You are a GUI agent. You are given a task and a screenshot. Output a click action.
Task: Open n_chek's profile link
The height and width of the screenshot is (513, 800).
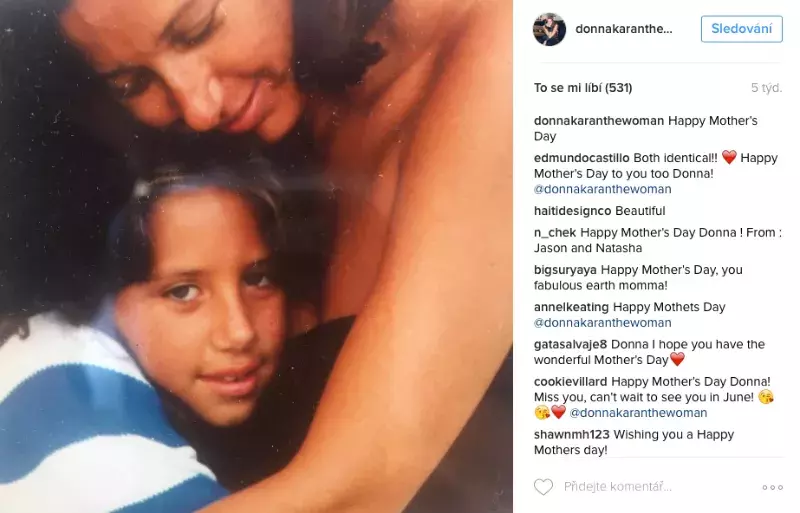pos(555,233)
